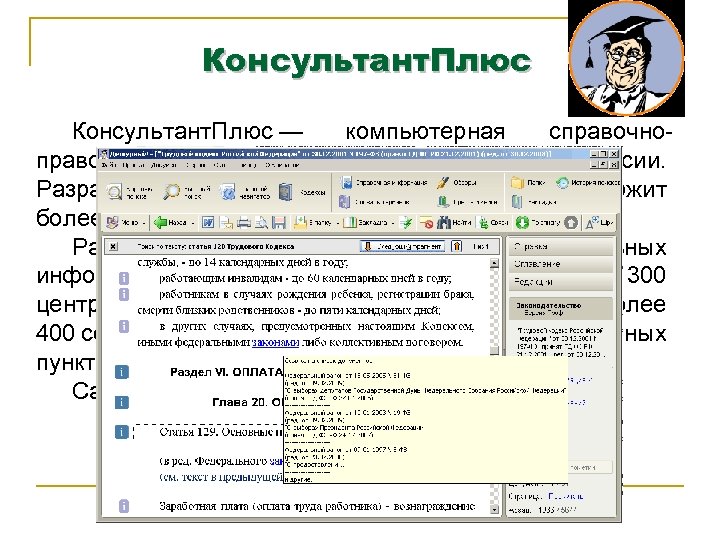Switch to the Редакции tab

tap(560, 282)
